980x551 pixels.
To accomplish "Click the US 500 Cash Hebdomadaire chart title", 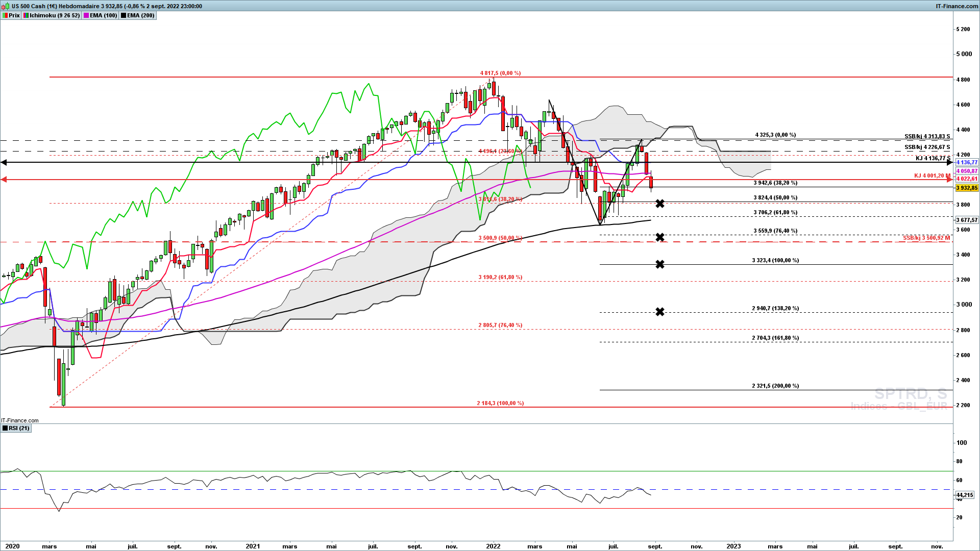I will pyautogui.click(x=107, y=6).
